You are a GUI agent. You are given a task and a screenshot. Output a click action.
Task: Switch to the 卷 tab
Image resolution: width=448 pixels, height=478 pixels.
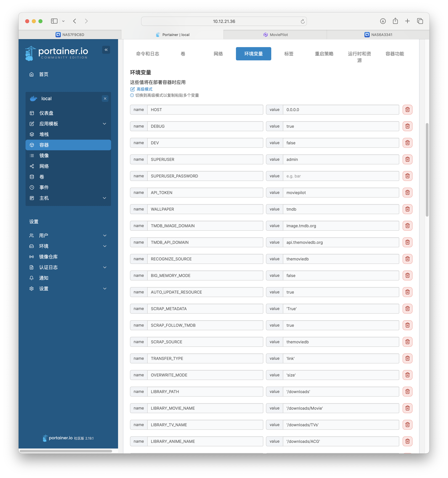(183, 54)
